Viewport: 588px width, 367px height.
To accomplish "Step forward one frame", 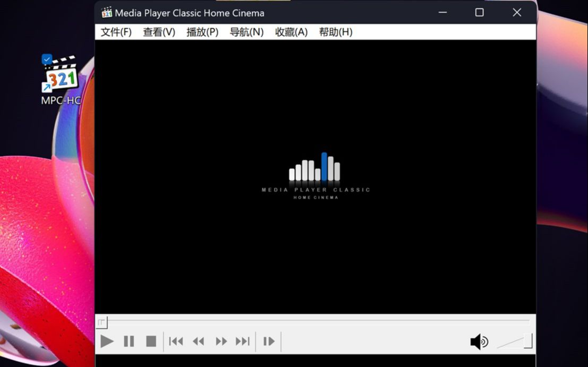I will point(268,342).
